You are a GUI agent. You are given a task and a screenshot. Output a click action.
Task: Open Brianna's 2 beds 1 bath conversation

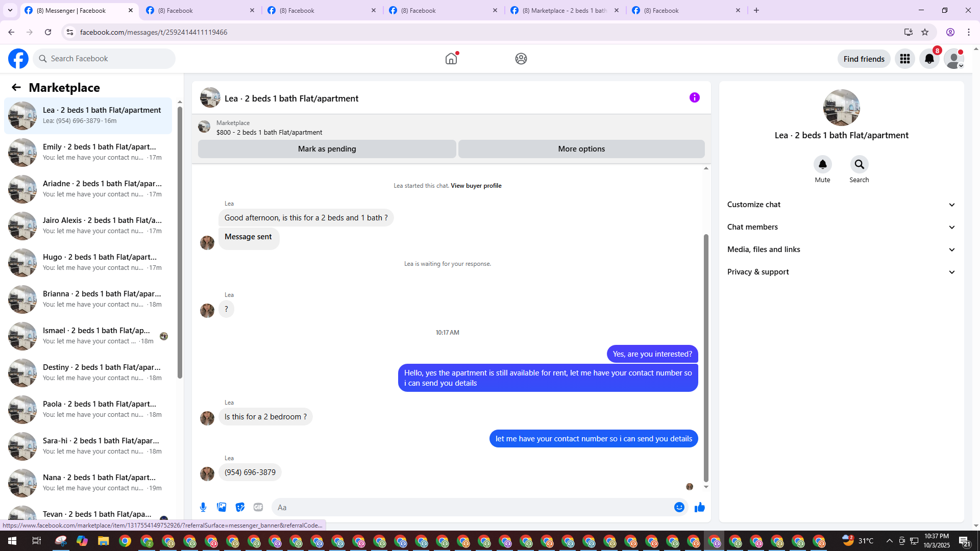pyautogui.click(x=88, y=299)
